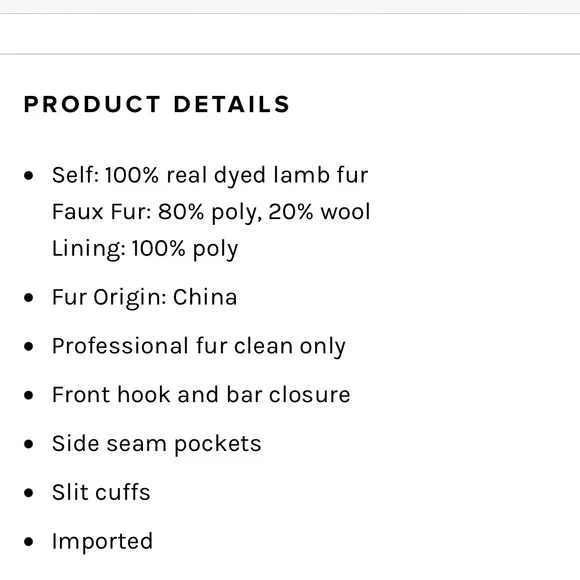Click the 'Imported' list item
The height and width of the screenshot is (580, 580).
tap(102, 542)
